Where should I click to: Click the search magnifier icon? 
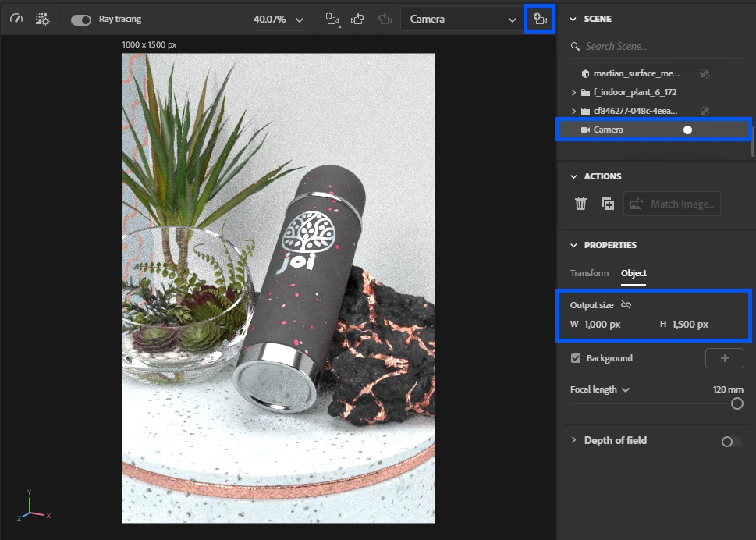pyautogui.click(x=575, y=46)
